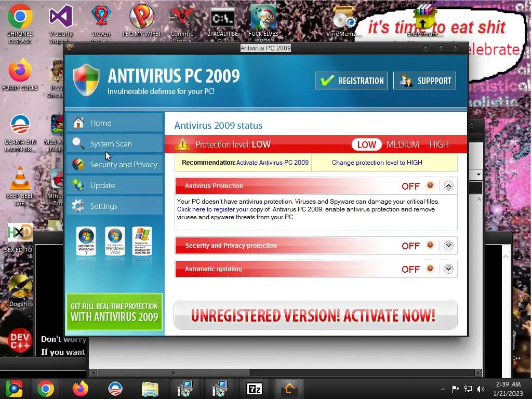Image resolution: width=532 pixels, height=399 pixels.
Task: Launch FURRY CUCKS Firefox shortcut
Action: tap(20, 75)
